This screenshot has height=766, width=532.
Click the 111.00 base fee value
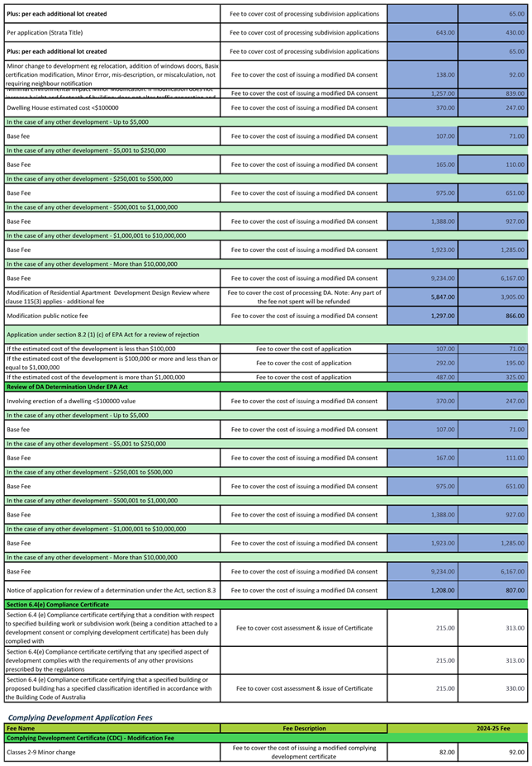click(x=515, y=458)
